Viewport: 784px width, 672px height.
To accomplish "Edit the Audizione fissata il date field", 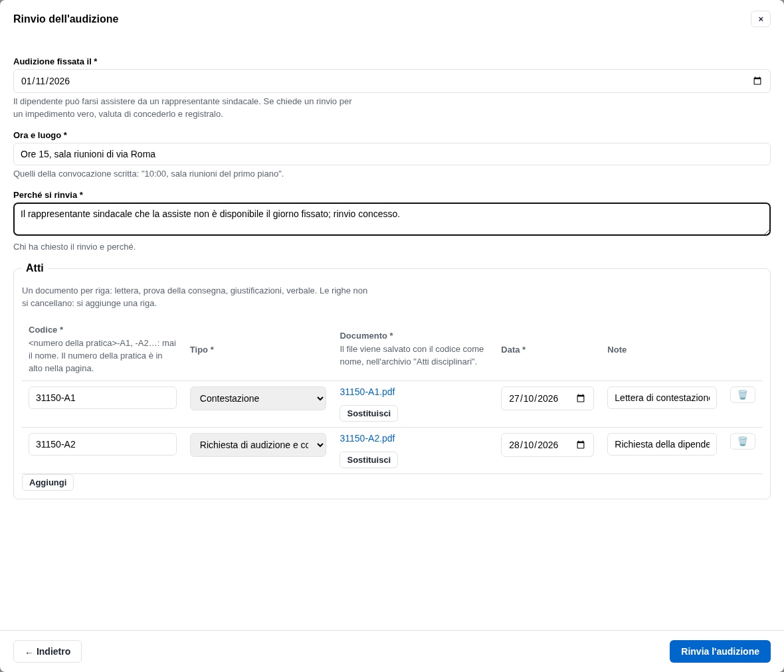I will click(x=391, y=81).
